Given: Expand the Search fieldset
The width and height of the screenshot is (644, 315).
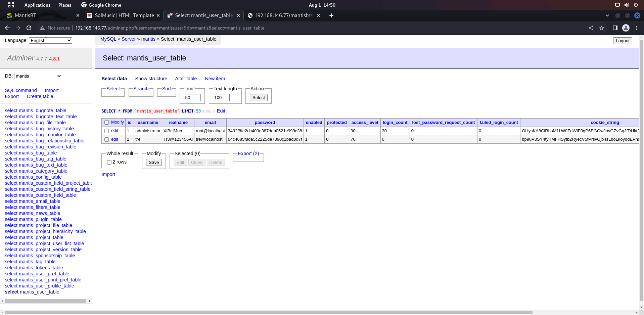Looking at the screenshot, I should click(x=141, y=89).
